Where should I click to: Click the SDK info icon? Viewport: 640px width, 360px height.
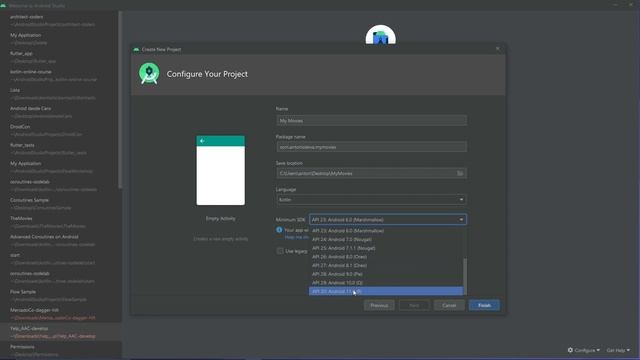click(x=279, y=230)
